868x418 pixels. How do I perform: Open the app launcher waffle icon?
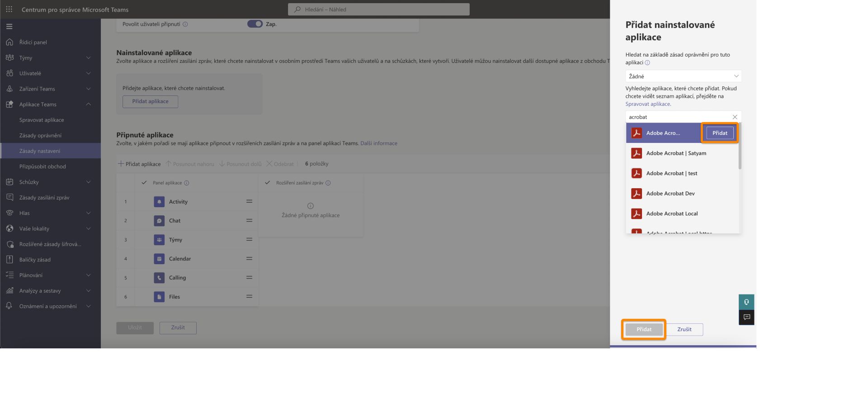pyautogui.click(x=9, y=9)
